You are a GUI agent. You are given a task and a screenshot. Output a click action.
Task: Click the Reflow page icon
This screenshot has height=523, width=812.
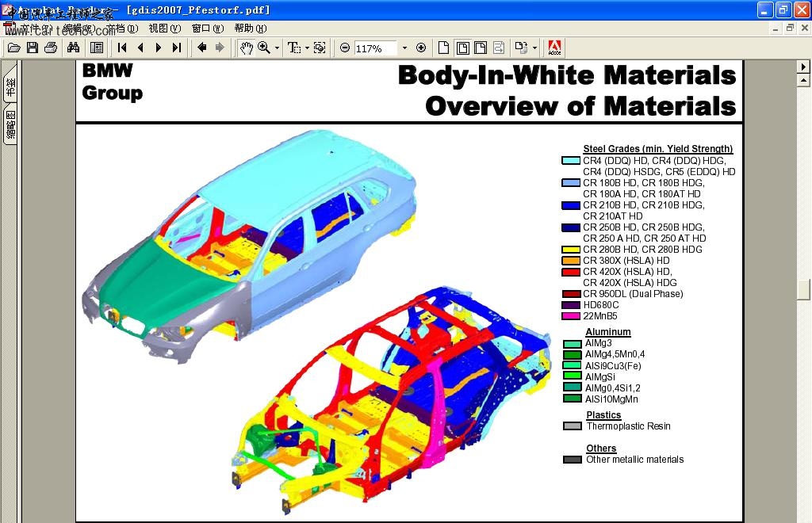pyautogui.click(x=499, y=48)
